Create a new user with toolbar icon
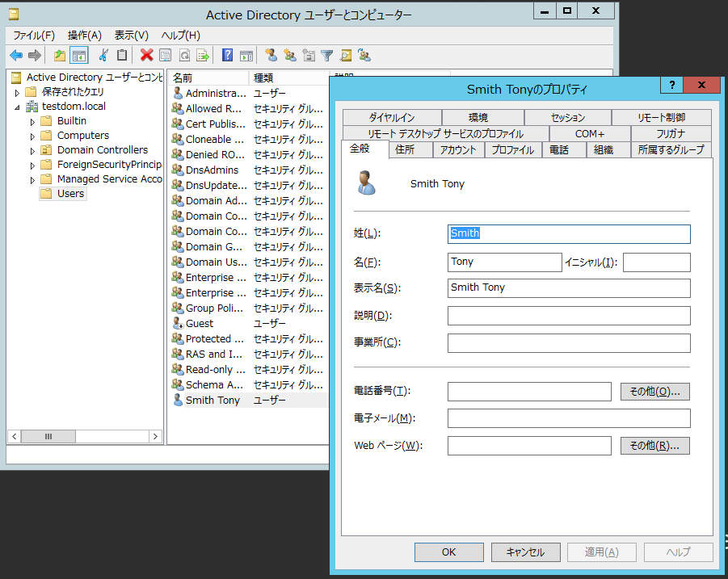Screen dimensions: 728x579 (x=271, y=56)
